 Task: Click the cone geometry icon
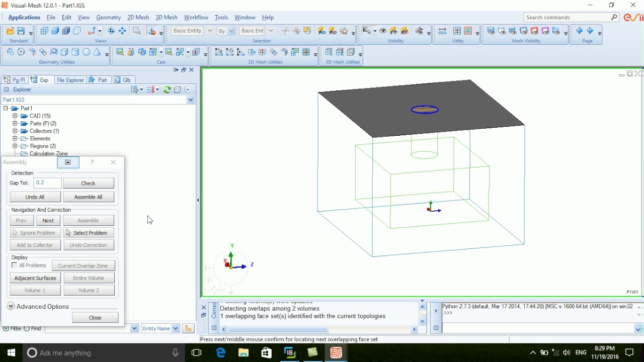coord(97,52)
